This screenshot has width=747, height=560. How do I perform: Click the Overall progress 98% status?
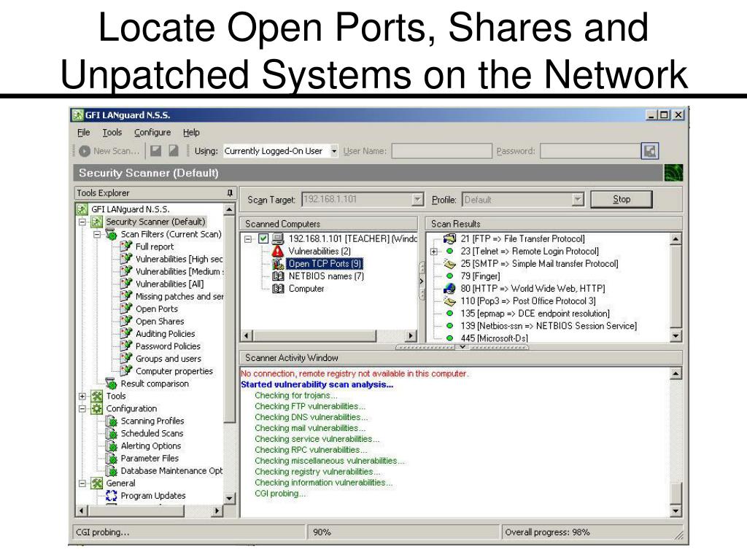pyautogui.click(x=547, y=532)
